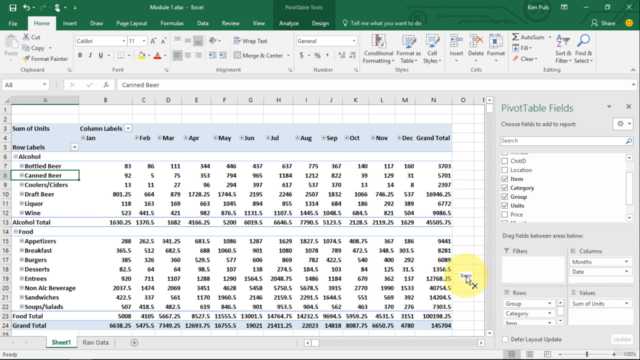Click the formula bar with Canned Beer
Viewport: 640px width, 360px height.
click(376, 85)
